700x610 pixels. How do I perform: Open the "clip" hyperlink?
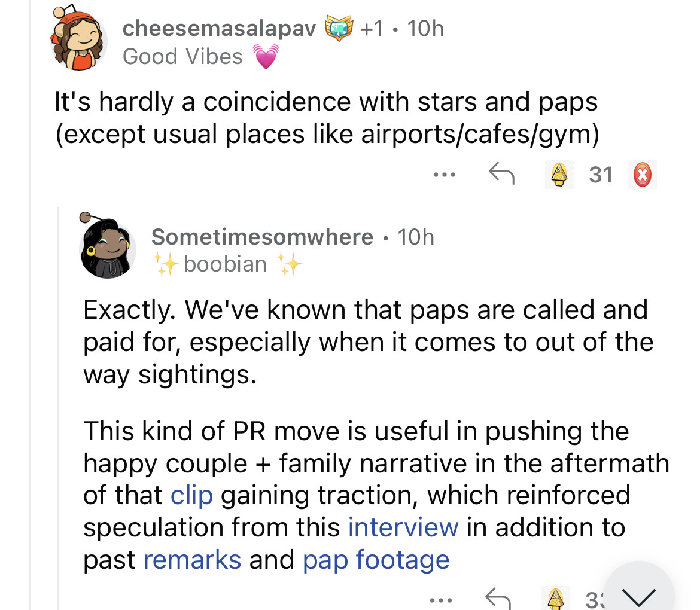pos(191,495)
